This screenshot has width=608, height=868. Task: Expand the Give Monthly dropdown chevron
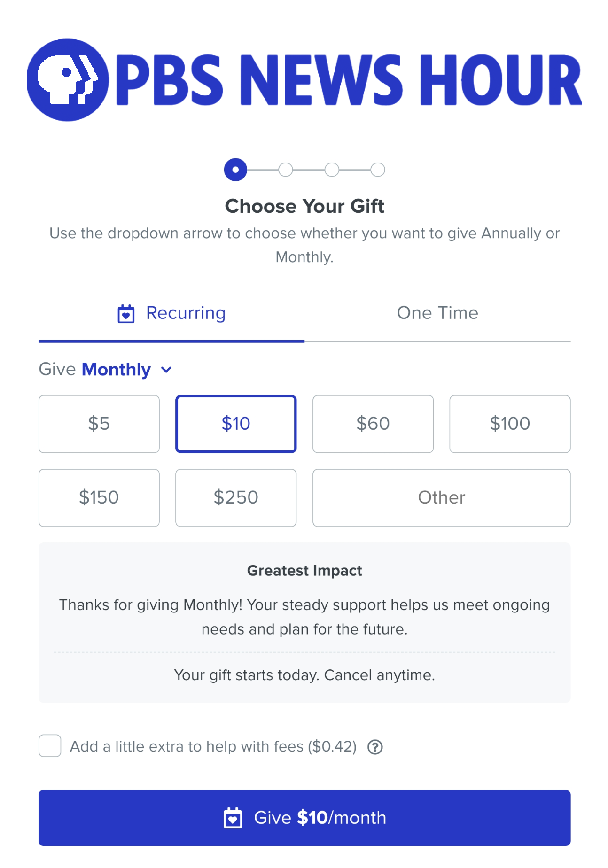coord(166,370)
